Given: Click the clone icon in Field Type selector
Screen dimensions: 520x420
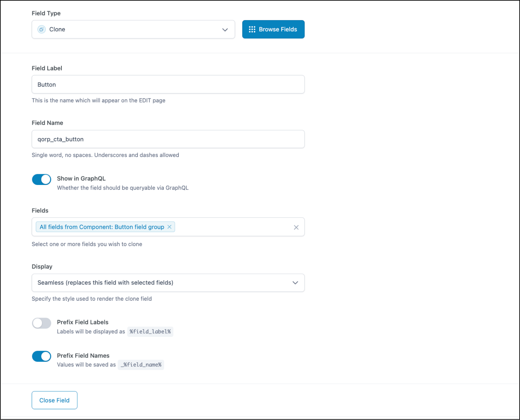Looking at the screenshot, I should [41, 29].
